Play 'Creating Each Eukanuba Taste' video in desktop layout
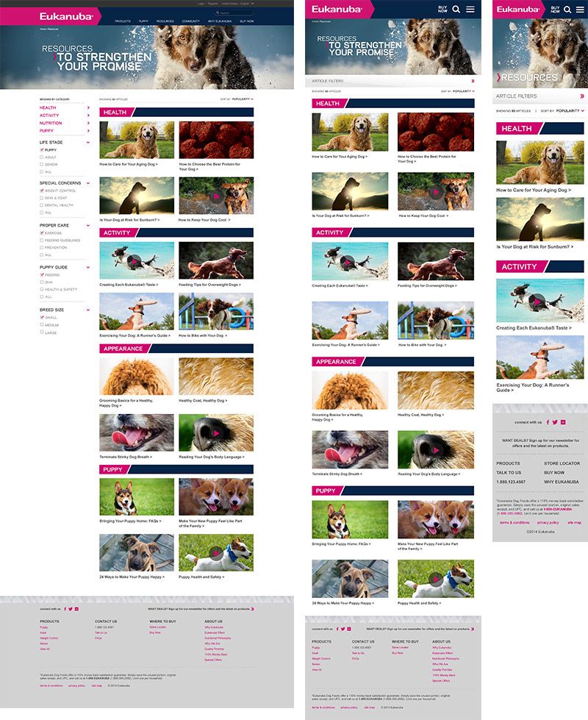This screenshot has width=588, height=720. [x=134, y=261]
